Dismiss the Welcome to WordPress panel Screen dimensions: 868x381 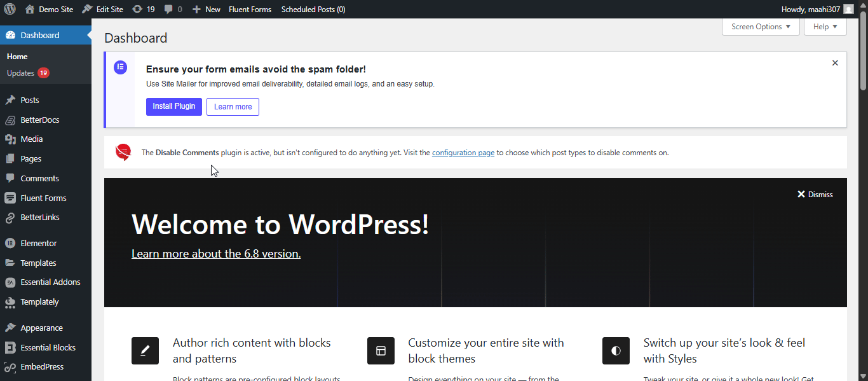pyautogui.click(x=815, y=195)
